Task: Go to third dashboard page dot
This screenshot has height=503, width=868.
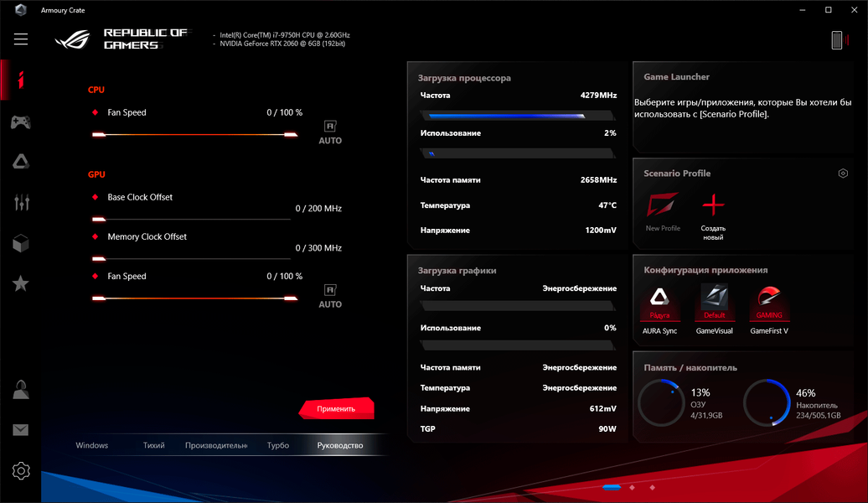Action: click(653, 487)
